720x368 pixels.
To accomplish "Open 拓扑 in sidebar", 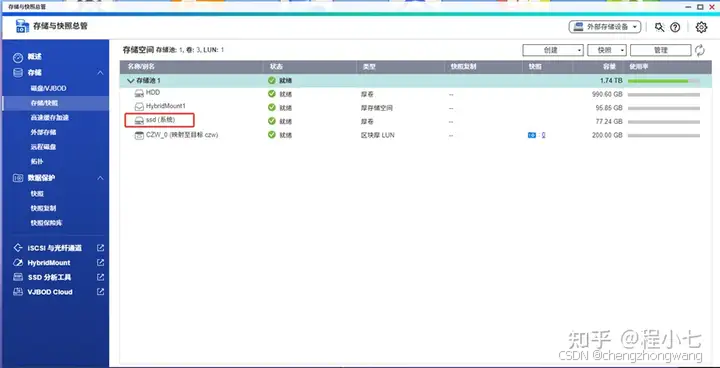I will [x=37, y=162].
